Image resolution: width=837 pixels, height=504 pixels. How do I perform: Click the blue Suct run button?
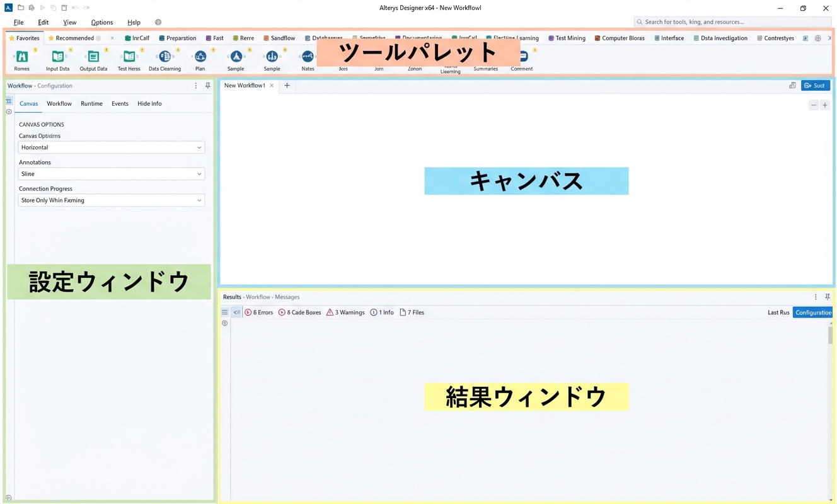[x=815, y=86]
